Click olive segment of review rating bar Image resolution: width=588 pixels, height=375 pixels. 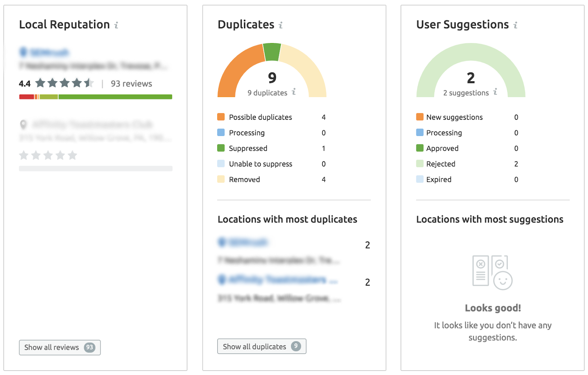(x=49, y=97)
